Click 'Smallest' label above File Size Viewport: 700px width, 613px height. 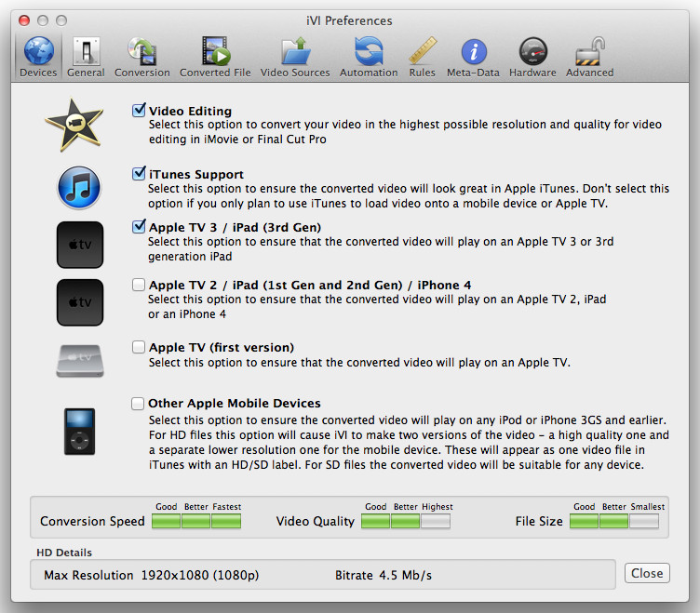click(647, 507)
